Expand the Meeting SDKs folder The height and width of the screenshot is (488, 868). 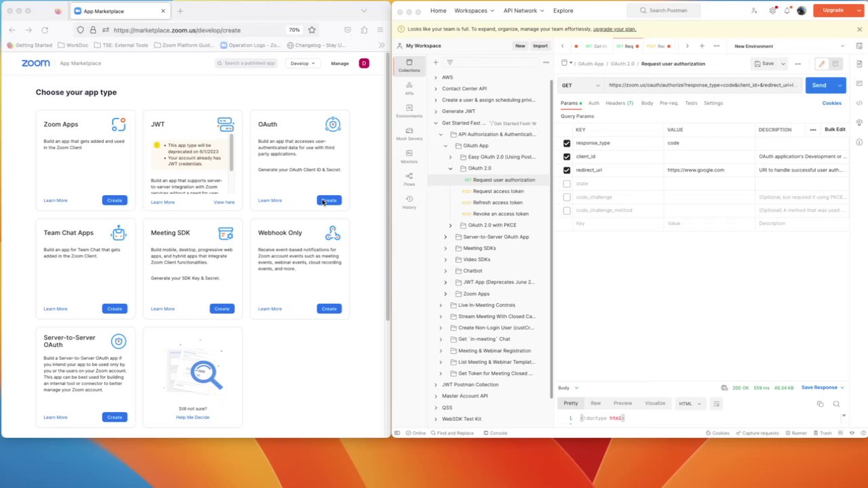pyautogui.click(x=446, y=248)
